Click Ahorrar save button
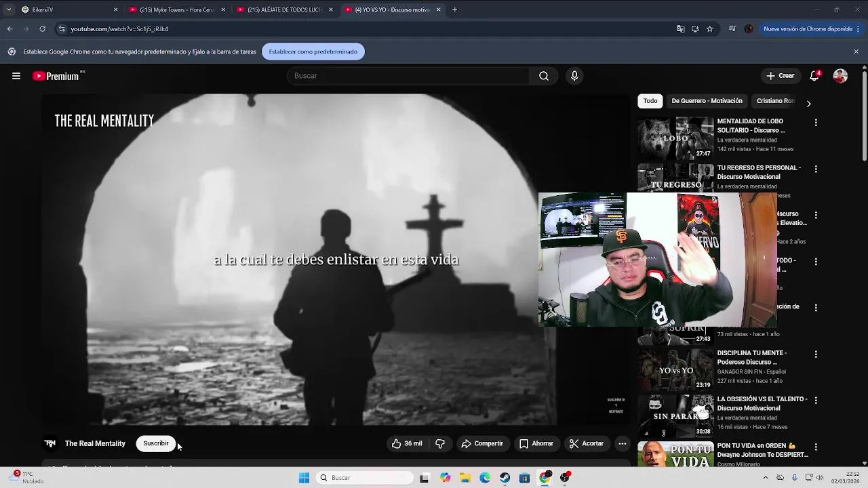Screen dimensions: 868x488 536,443
